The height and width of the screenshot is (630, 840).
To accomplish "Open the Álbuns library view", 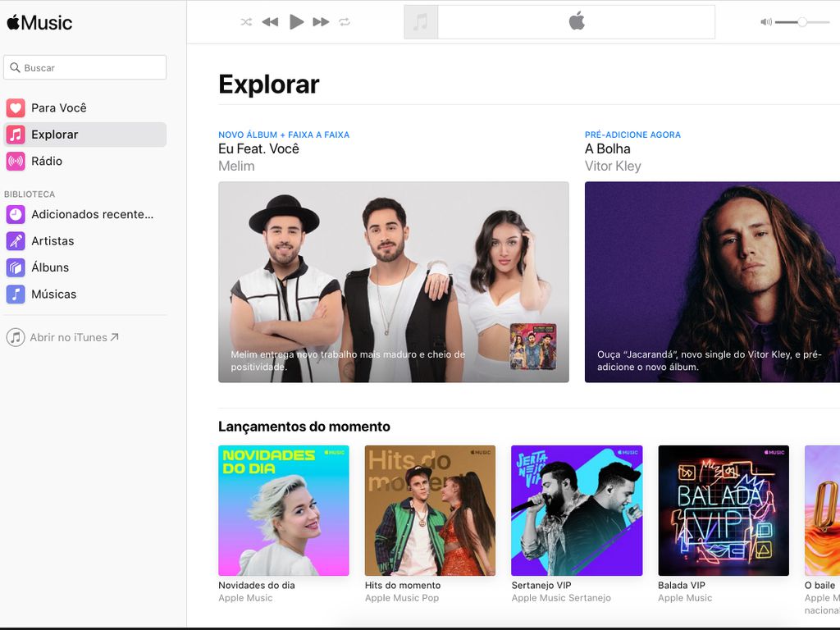I will (85, 267).
